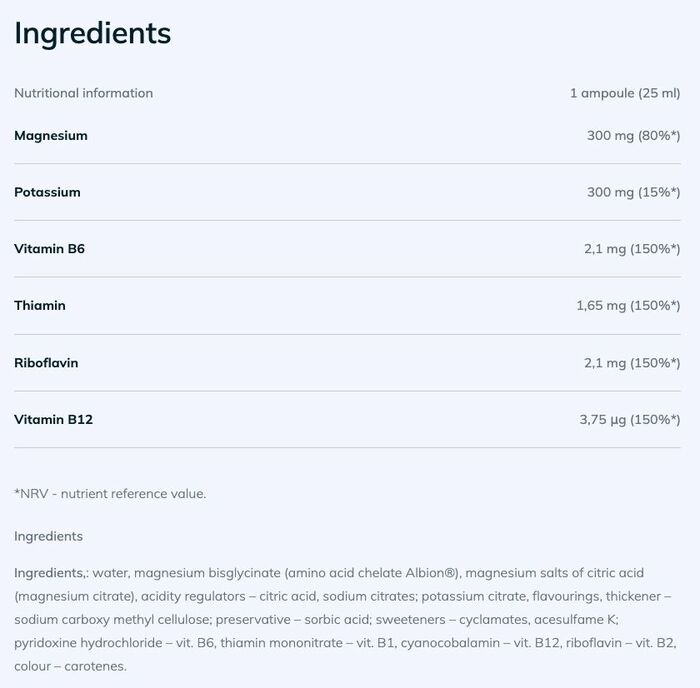
Task: Click the bold Ingredients label starting the paragraph
Action: (x=49, y=573)
